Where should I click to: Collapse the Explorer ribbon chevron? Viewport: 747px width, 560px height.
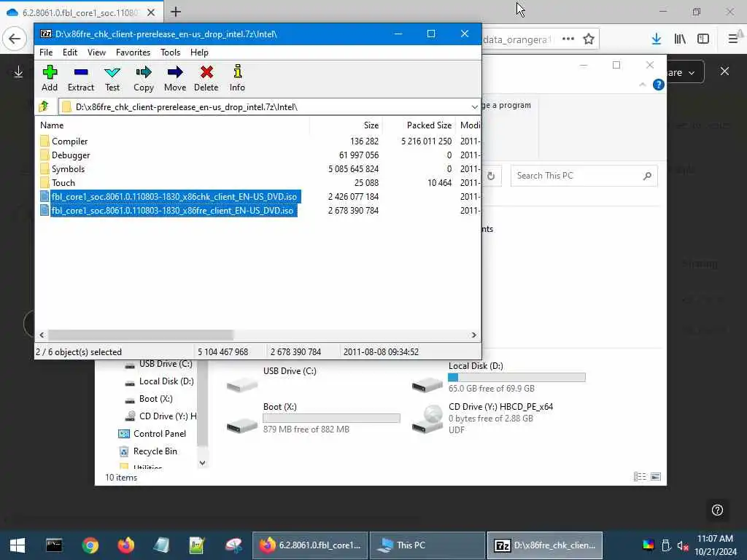[642, 85]
